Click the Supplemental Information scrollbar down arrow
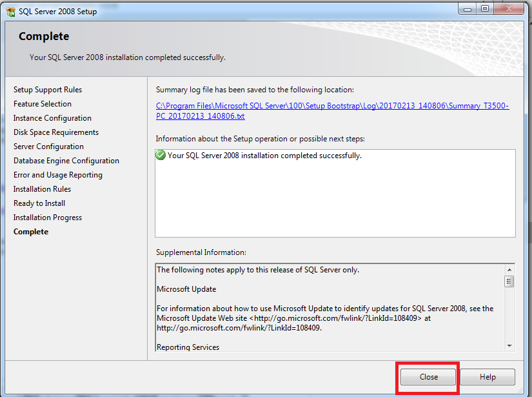 (x=509, y=346)
